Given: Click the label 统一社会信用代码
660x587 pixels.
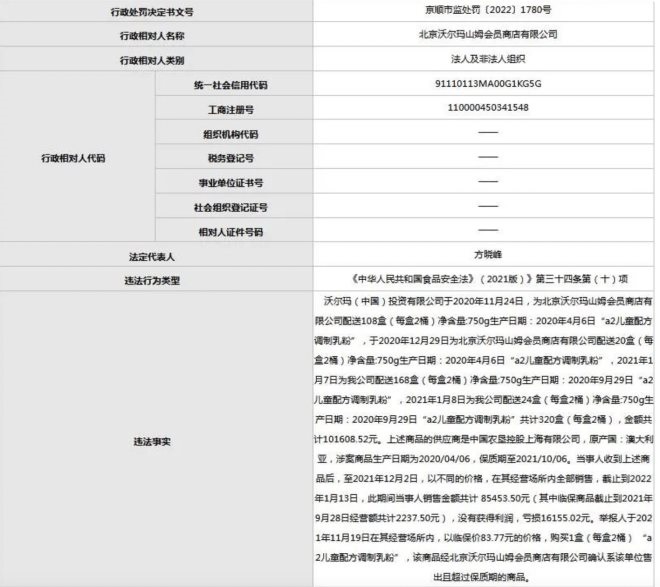Looking at the screenshot, I should [231, 85].
